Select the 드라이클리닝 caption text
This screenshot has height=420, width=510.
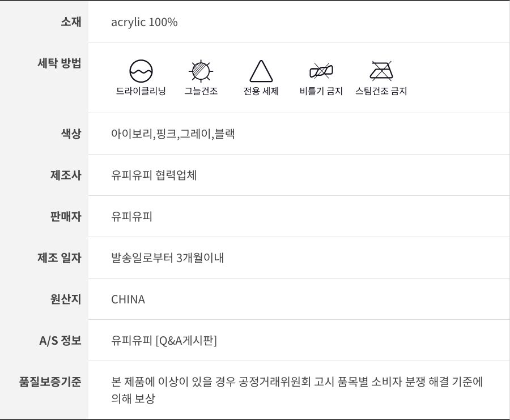coord(141,91)
